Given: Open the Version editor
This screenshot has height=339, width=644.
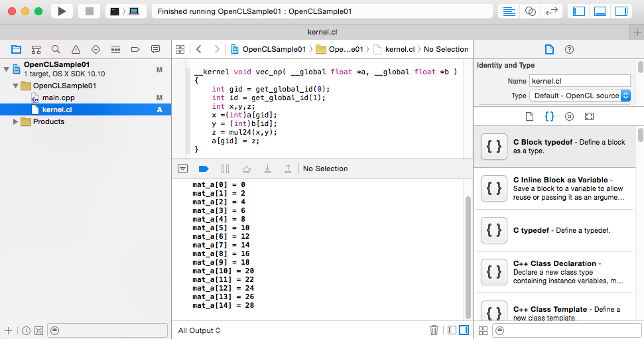Looking at the screenshot, I should [551, 11].
